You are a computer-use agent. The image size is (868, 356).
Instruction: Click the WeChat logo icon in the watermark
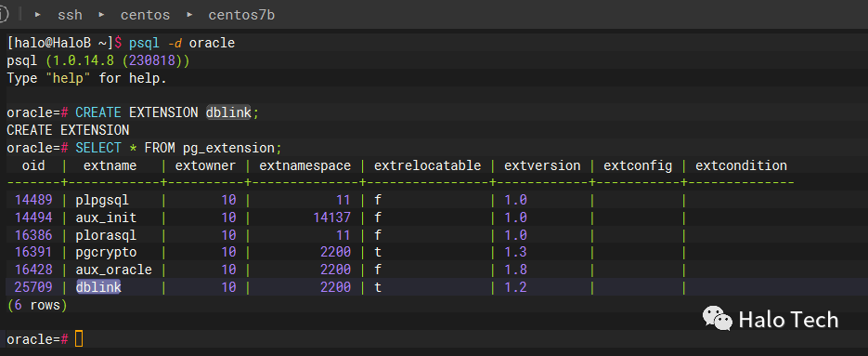pos(717,318)
